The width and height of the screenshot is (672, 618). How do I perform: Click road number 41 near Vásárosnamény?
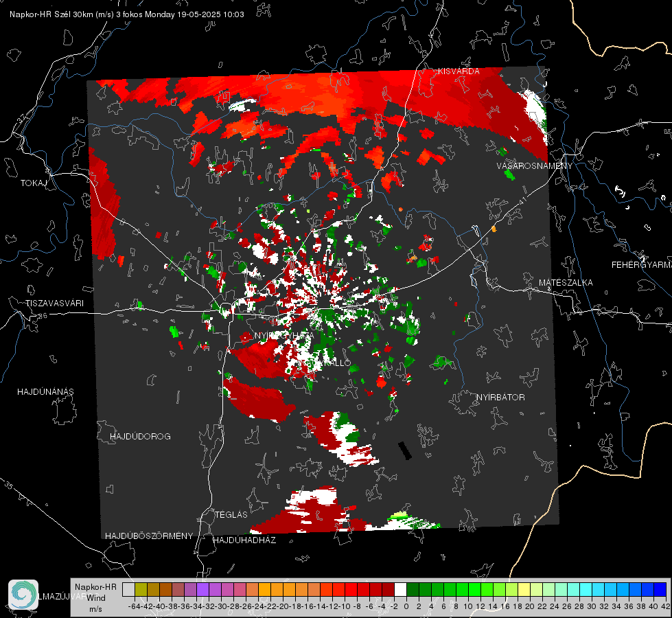click(x=522, y=201)
